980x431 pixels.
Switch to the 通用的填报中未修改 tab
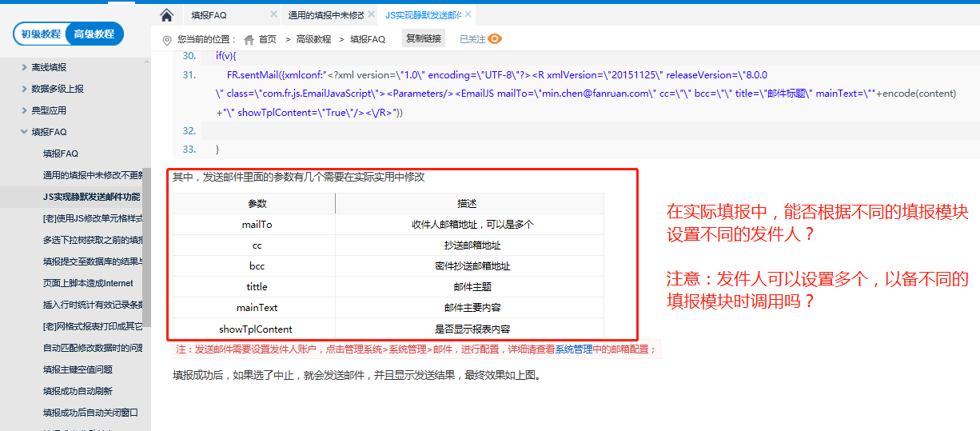(x=325, y=15)
